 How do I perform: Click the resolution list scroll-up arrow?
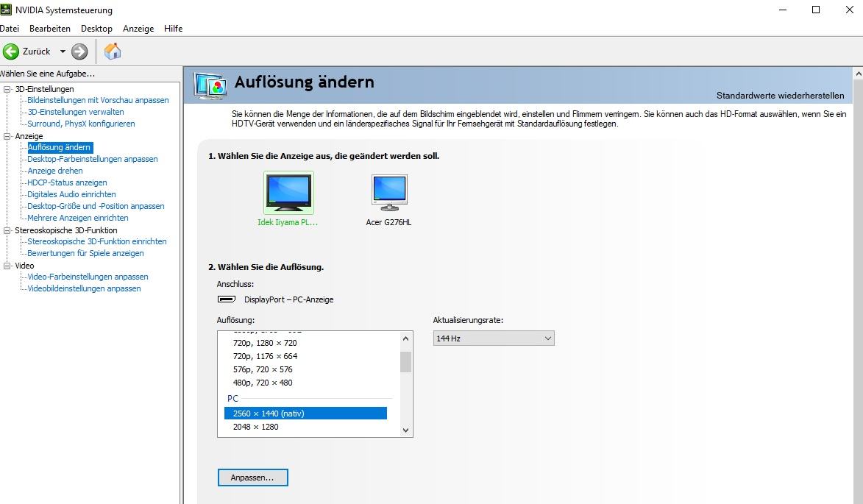tap(405, 338)
